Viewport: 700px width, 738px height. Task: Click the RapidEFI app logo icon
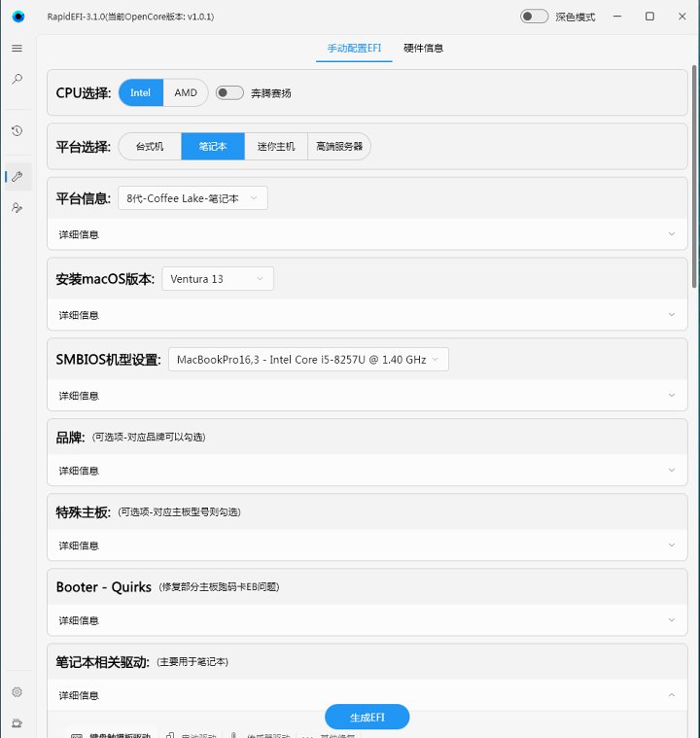coord(17,17)
